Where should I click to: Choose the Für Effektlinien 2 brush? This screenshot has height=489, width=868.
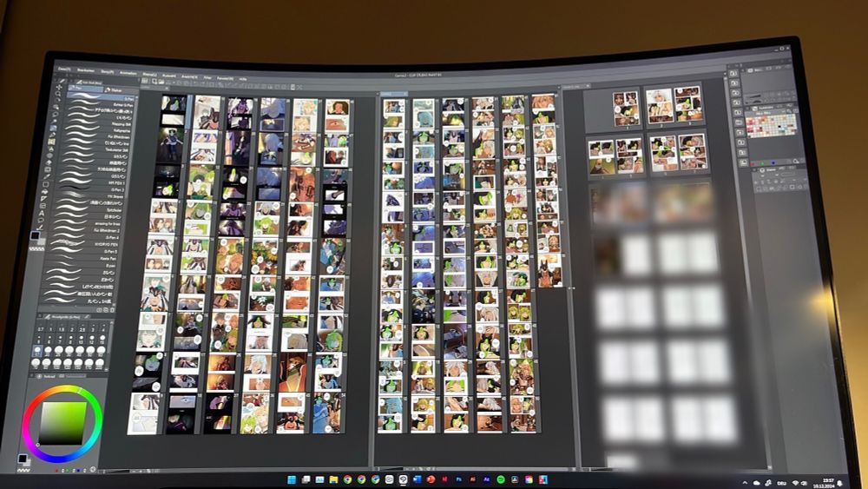(87, 230)
